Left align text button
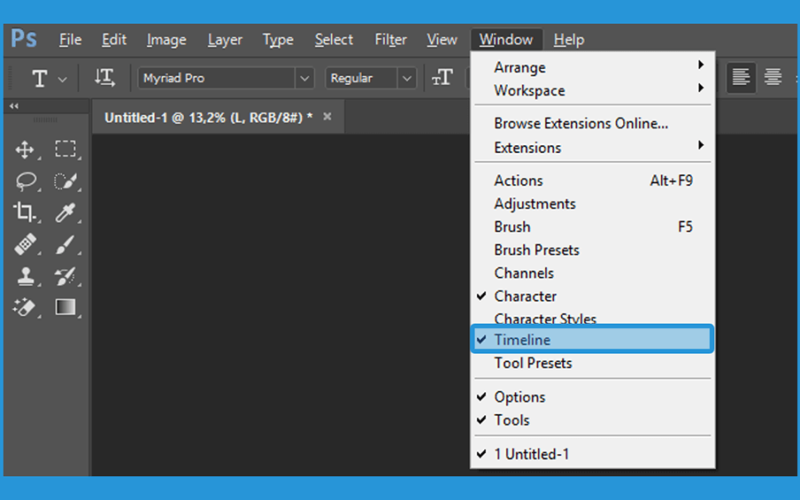The height and width of the screenshot is (500, 800). [x=740, y=78]
